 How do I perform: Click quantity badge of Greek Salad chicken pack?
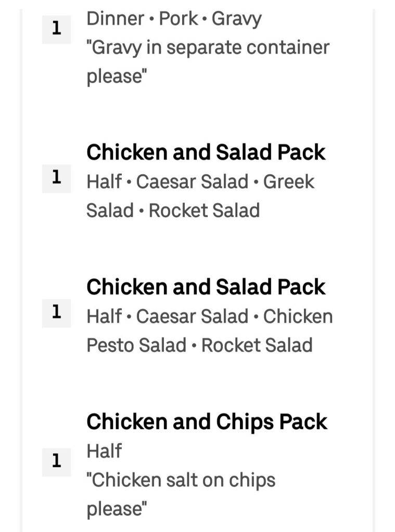click(x=56, y=178)
